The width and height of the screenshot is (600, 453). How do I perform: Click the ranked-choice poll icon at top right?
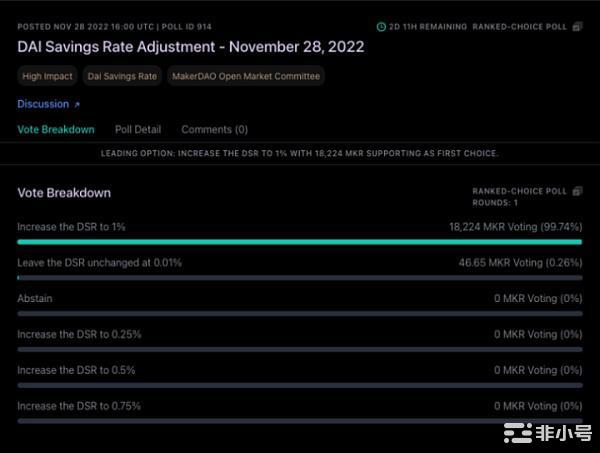click(577, 26)
